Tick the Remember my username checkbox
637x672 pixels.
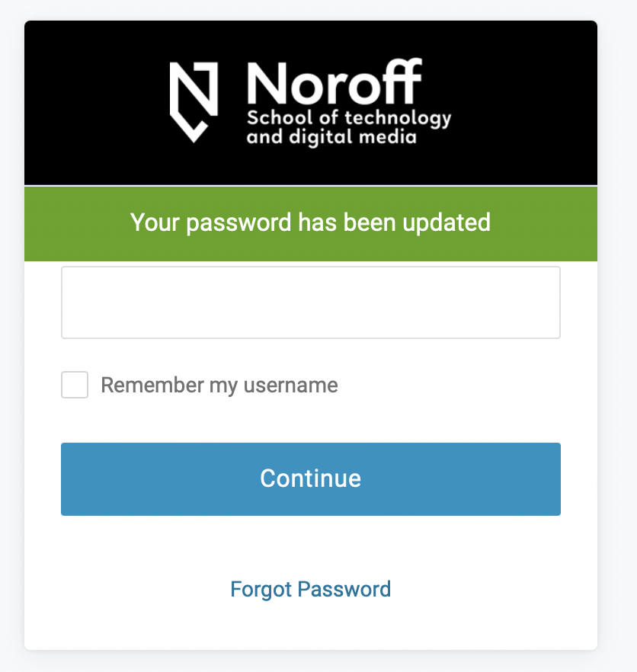coord(75,385)
